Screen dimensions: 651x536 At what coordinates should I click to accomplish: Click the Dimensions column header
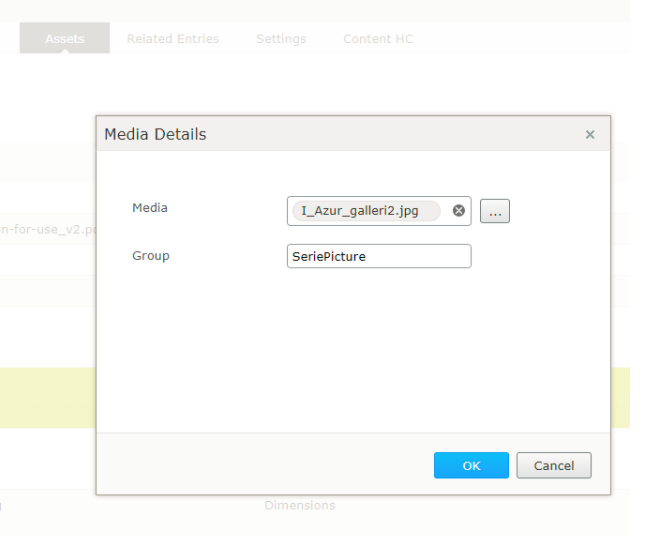point(300,505)
